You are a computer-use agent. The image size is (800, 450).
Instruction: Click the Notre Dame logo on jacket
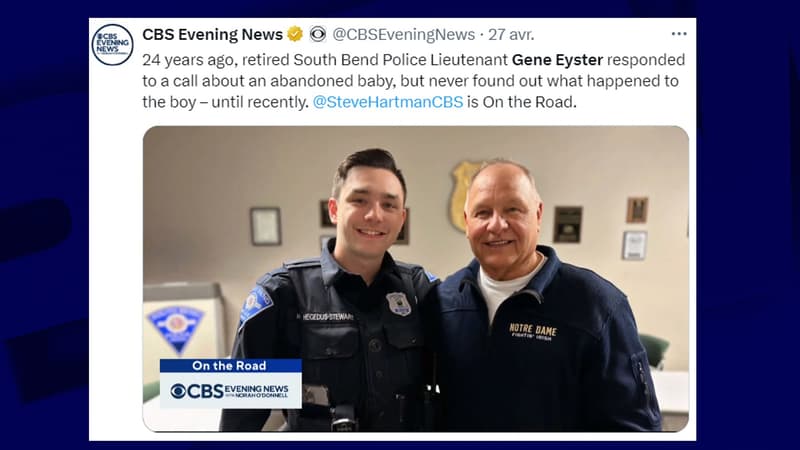(x=533, y=331)
